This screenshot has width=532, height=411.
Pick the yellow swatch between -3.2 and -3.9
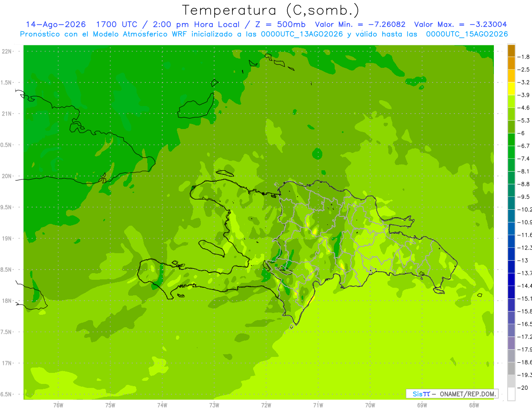(x=511, y=89)
